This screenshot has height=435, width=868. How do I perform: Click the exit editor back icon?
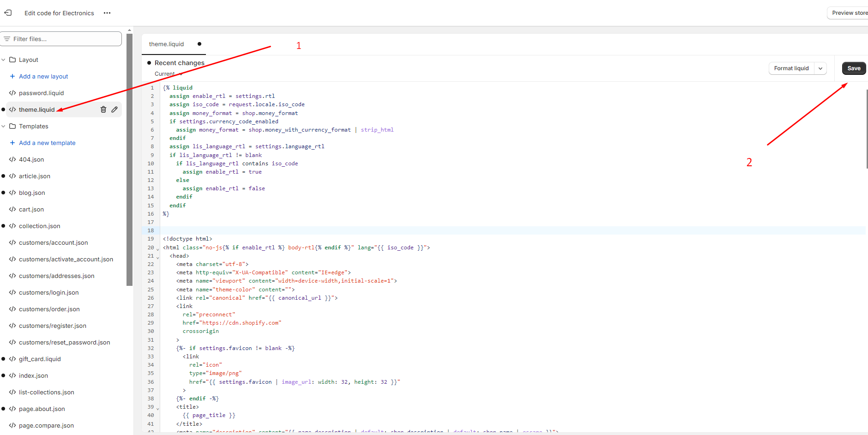(8, 13)
